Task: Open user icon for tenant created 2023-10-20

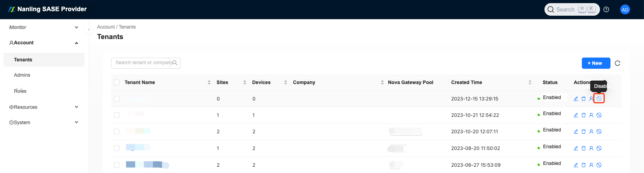Action: pos(591,131)
